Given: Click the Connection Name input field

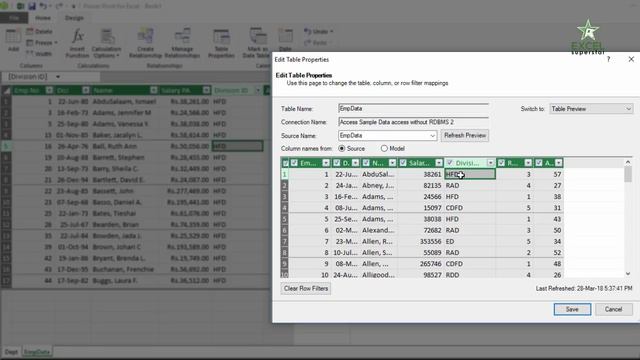Looking at the screenshot, I should [413, 122].
